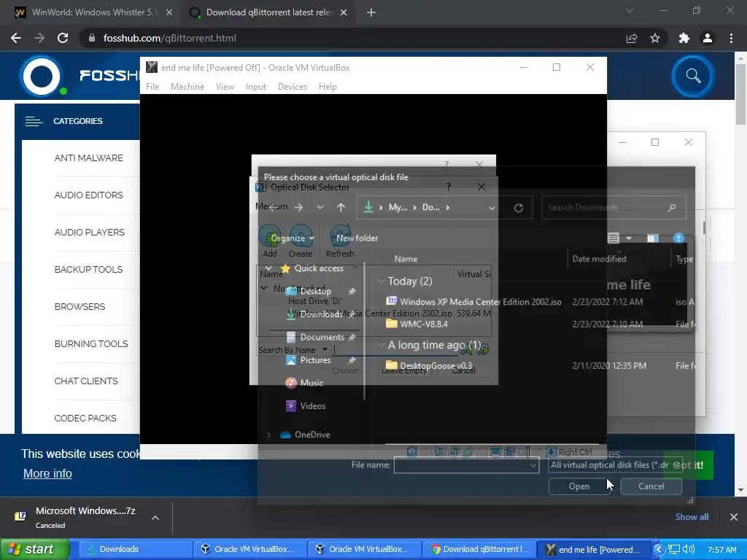Open the tray network icon
The image size is (747, 560).
673,549
